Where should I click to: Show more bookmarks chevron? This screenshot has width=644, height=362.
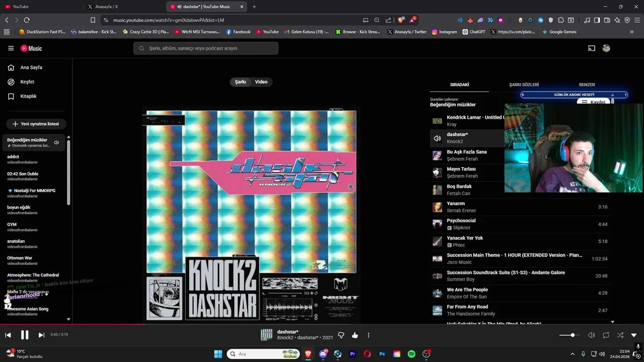632,32
